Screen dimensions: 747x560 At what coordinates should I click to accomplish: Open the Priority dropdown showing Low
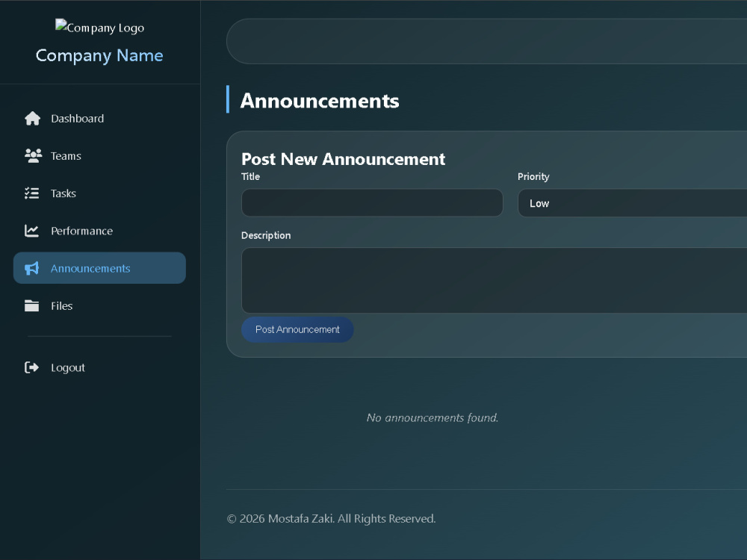(x=632, y=203)
